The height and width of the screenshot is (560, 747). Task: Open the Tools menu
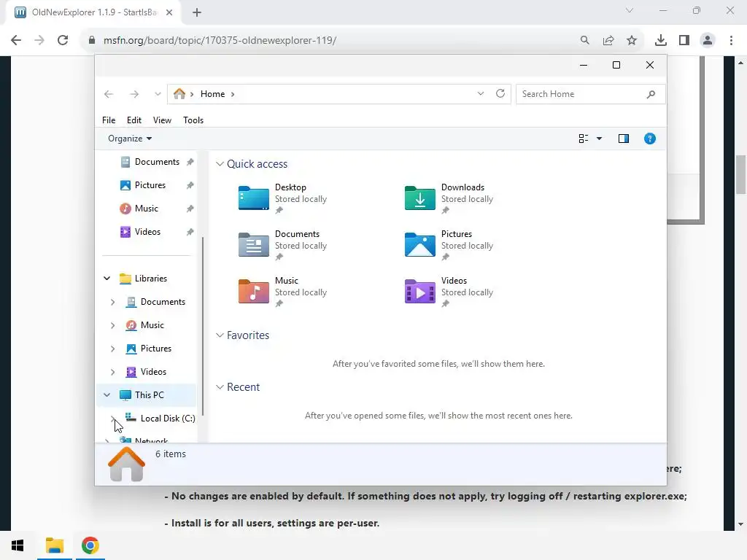click(x=193, y=120)
